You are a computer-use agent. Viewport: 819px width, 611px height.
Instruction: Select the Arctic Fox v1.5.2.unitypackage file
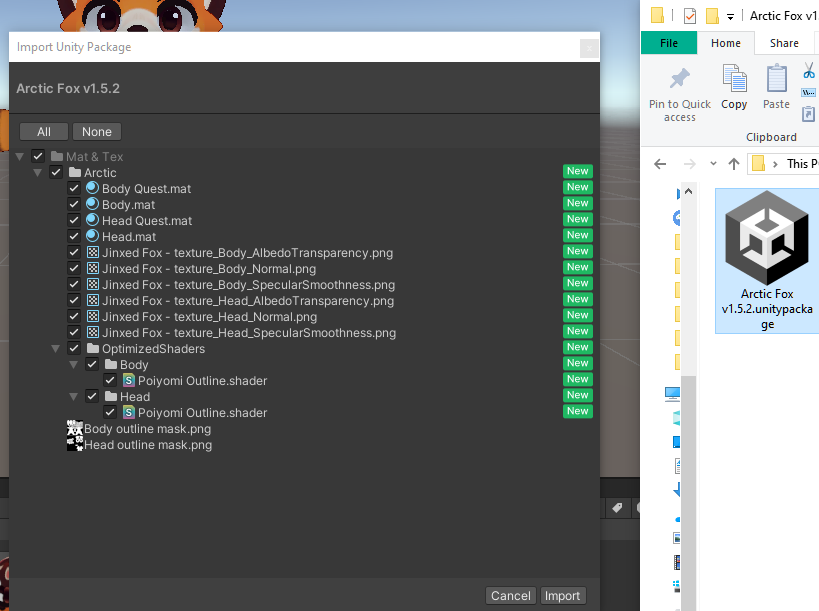point(767,260)
